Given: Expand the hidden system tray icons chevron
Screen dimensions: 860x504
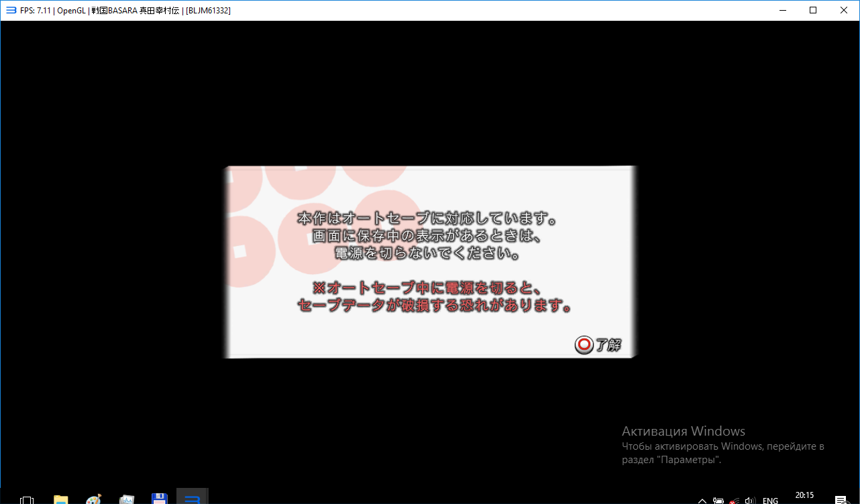Looking at the screenshot, I should tap(702, 500).
